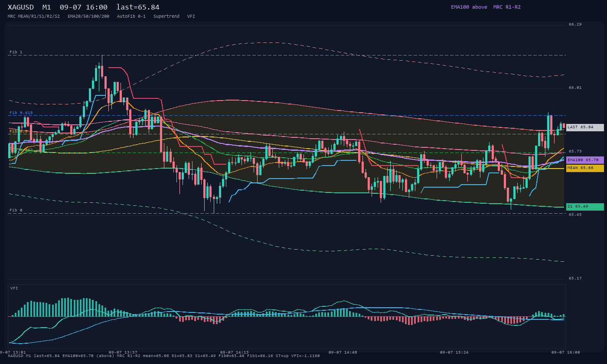
Task: Click the S1 65.49 price tag
Action: tap(585, 207)
